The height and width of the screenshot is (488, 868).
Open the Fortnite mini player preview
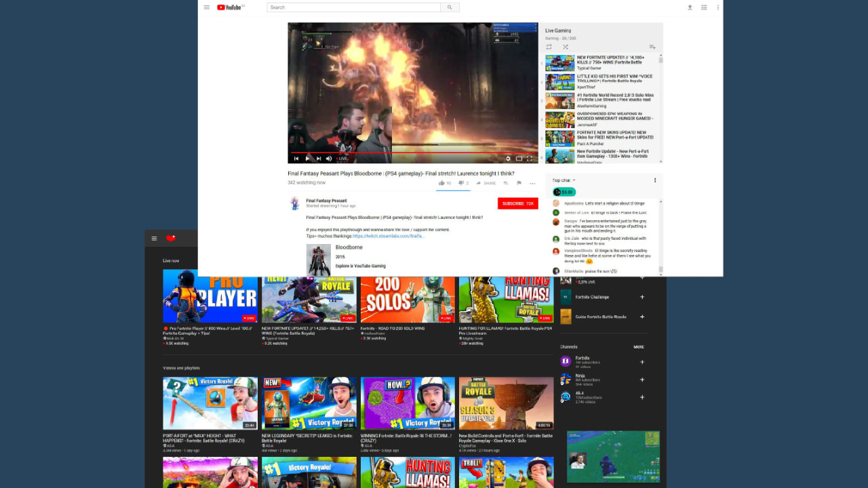(x=613, y=457)
